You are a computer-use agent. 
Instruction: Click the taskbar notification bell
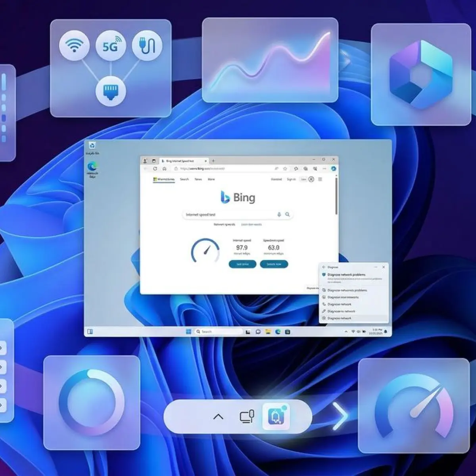point(386,332)
